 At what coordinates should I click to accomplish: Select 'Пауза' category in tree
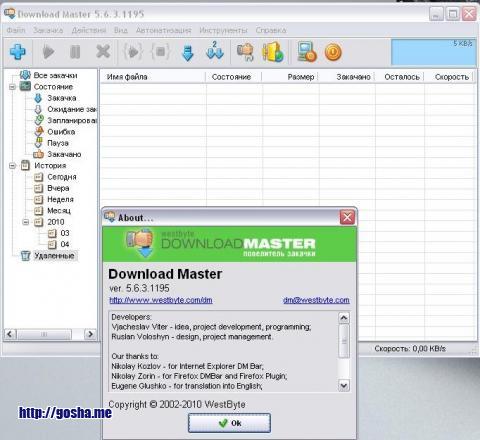[x=58, y=143]
